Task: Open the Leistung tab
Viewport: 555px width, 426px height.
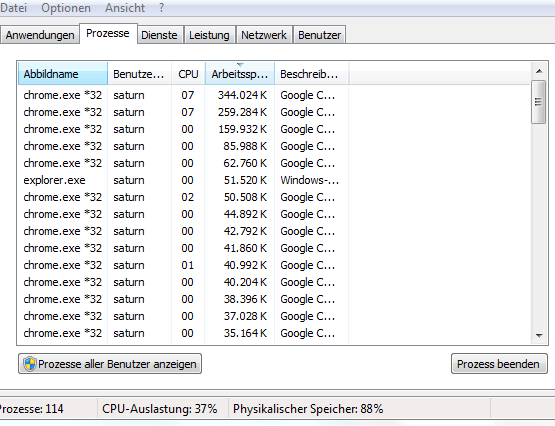Action: click(209, 35)
